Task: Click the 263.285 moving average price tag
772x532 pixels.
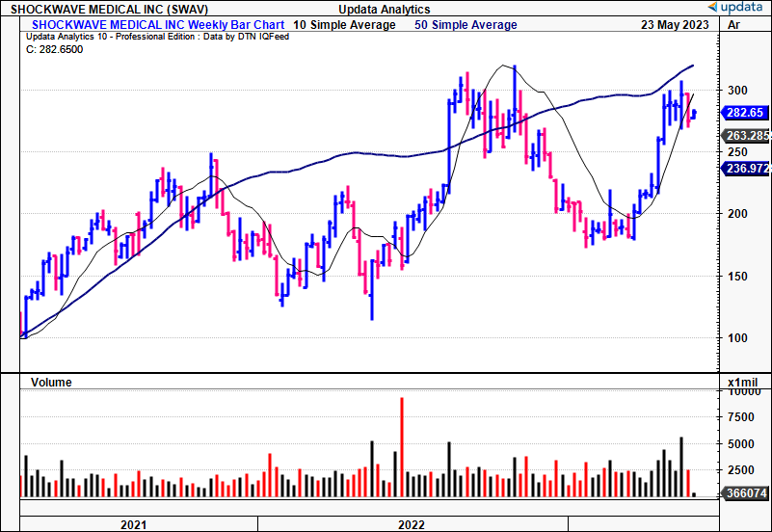Action: (746, 135)
